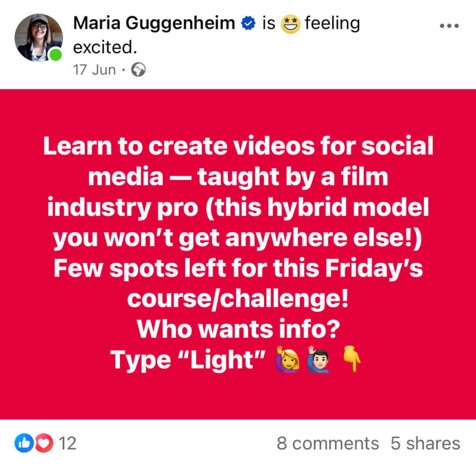Click the green online status dot
Image resolution: width=476 pixels, height=468 pixels.
point(56,55)
